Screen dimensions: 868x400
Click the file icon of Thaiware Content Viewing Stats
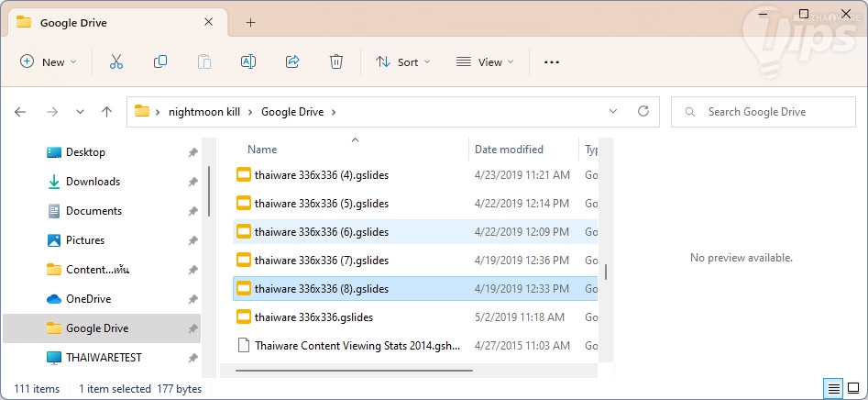[244, 346]
